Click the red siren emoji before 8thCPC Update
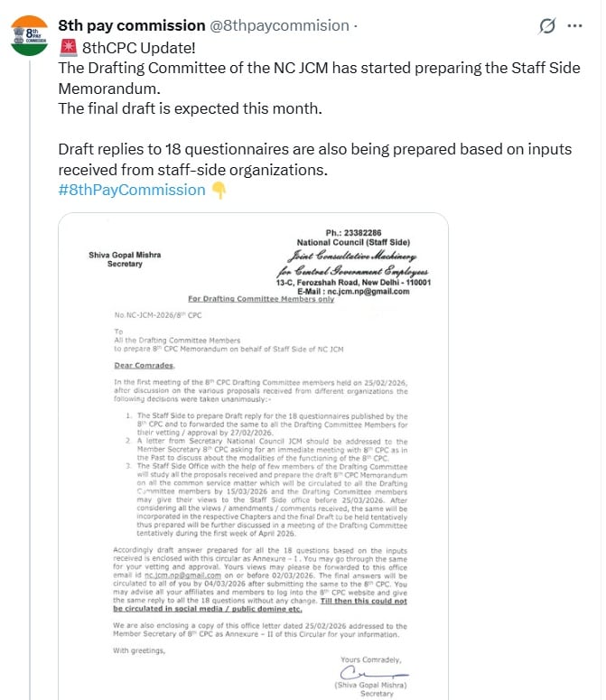 click(x=67, y=48)
